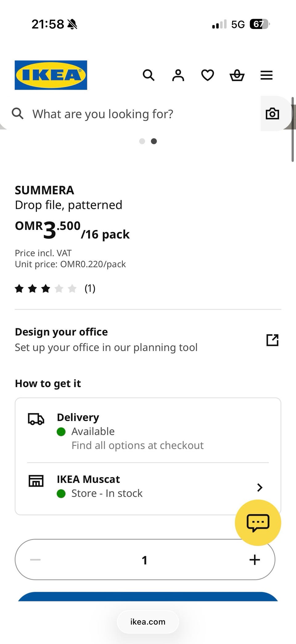This screenshot has width=296, height=644.
Task: Open the hamburger menu
Action: click(266, 75)
